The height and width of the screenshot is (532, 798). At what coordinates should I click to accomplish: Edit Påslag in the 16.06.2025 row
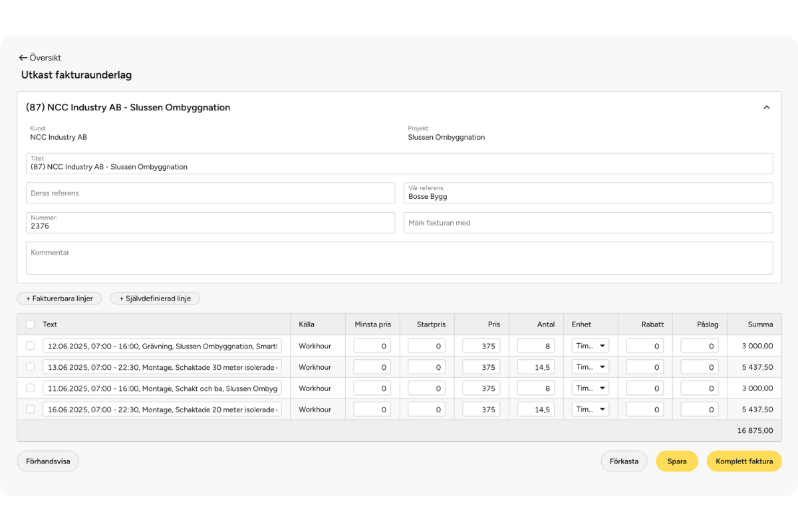(x=700, y=410)
